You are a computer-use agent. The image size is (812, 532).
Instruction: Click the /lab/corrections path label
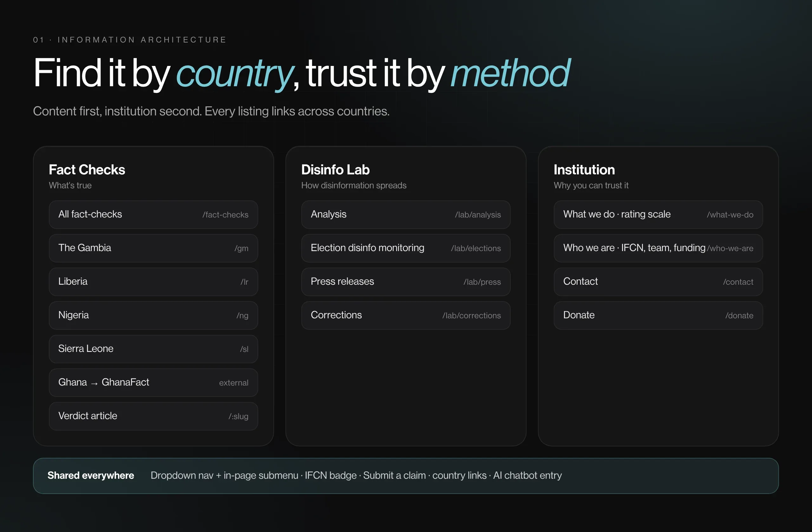[472, 316]
